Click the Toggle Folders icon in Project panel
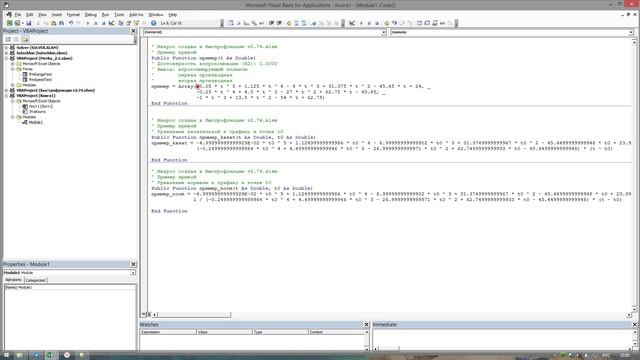 click(x=25, y=39)
